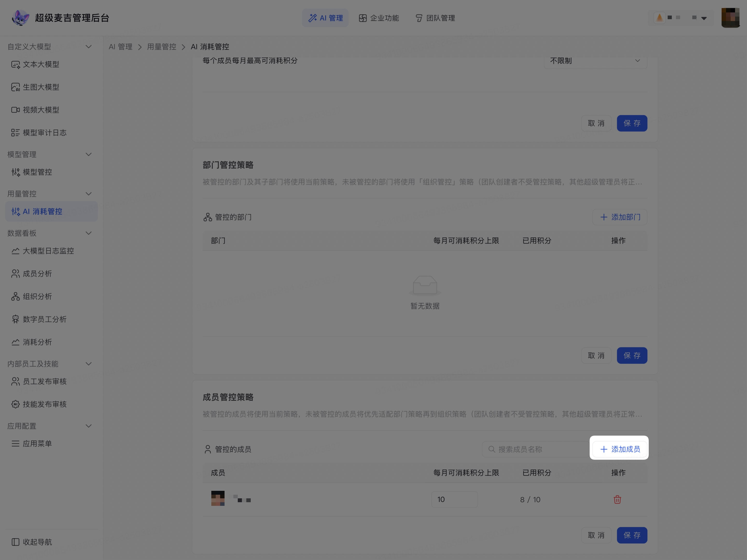Click the search magnifier icon
The height and width of the screenshot is (560, 747).
coord(492,449)
